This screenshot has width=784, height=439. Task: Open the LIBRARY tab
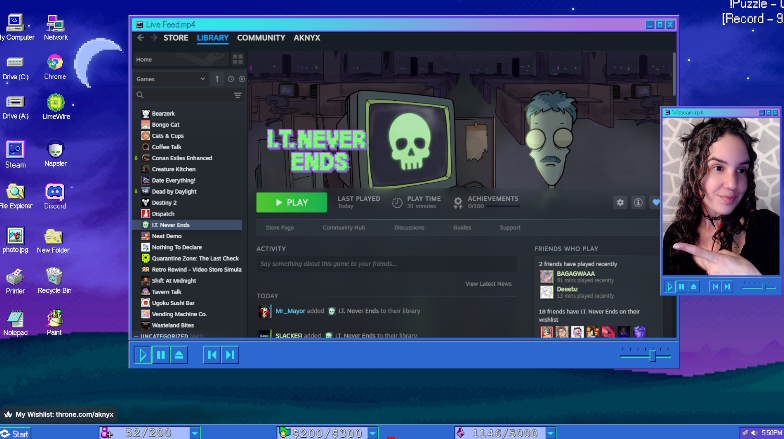point(212,38)
